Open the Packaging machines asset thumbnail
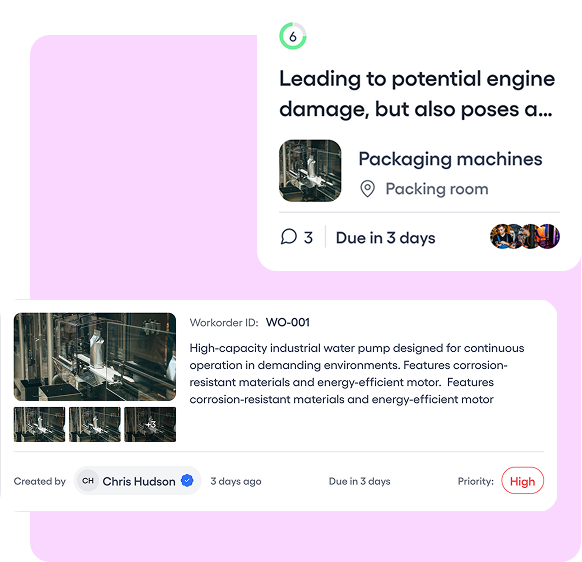This screenshot has width=582, height=562. tap(310, 171)
